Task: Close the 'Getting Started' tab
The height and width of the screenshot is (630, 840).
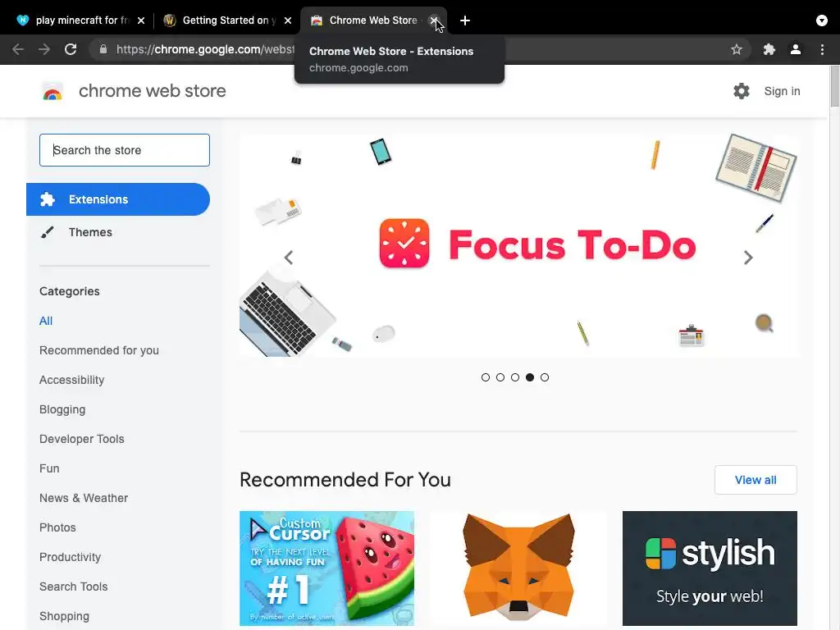Action: [x=288, y=21]
